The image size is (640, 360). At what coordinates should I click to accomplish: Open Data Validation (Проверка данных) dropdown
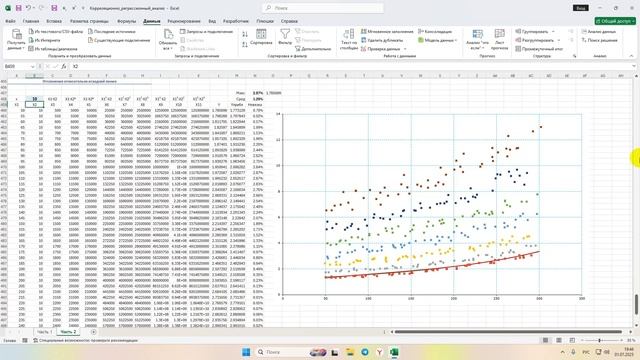click(x=384, y=49)
